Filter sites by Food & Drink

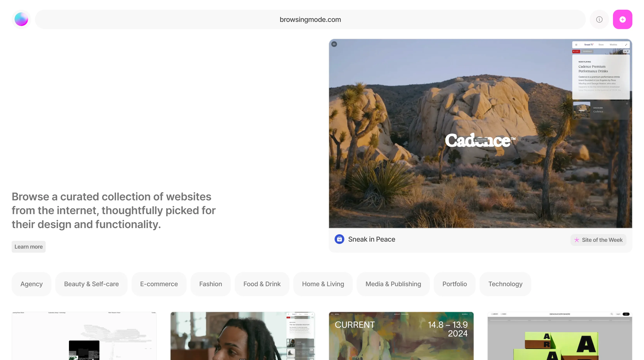(x=262, y=284)
